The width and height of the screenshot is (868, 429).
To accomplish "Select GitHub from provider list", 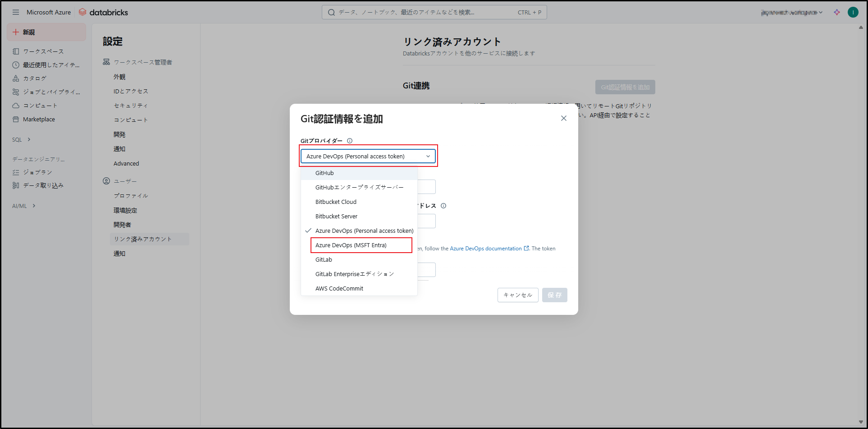I will (x=359, y=173).
